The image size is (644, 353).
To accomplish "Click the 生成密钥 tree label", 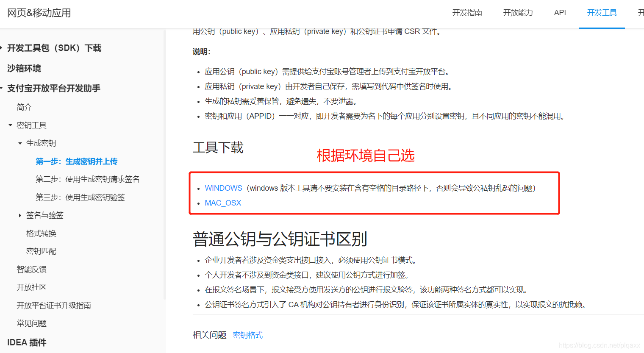I will pyautogui.click(x=41, y=143).
